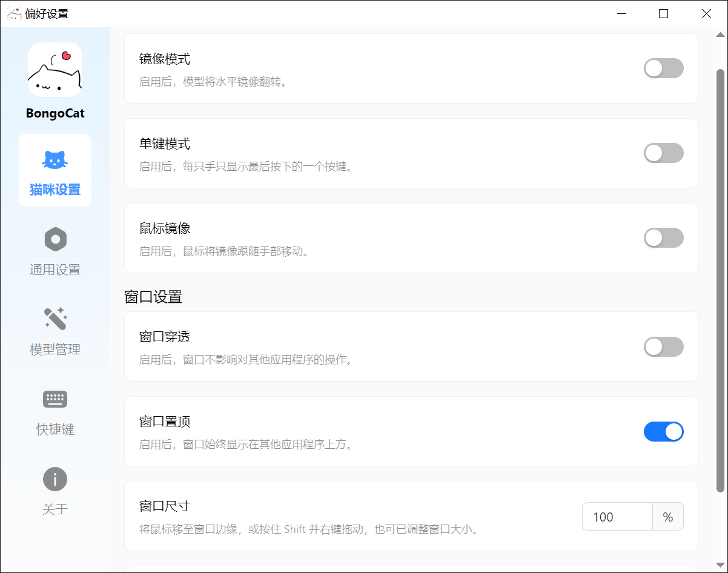The image size is (728, 573).
Task: Click the app icon in the title bar
Action: coord(14,13)
